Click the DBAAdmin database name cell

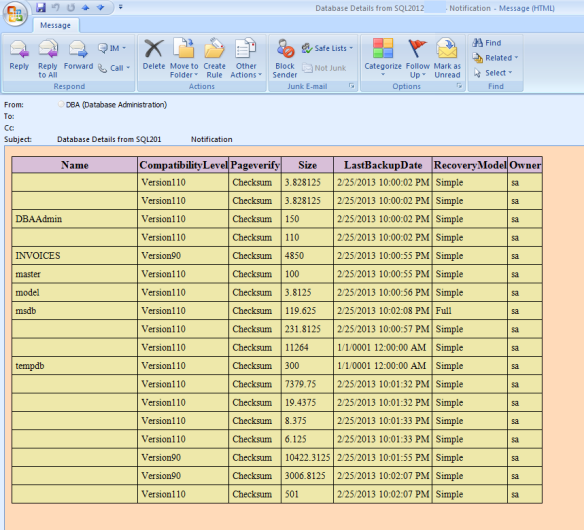[74, 219]
